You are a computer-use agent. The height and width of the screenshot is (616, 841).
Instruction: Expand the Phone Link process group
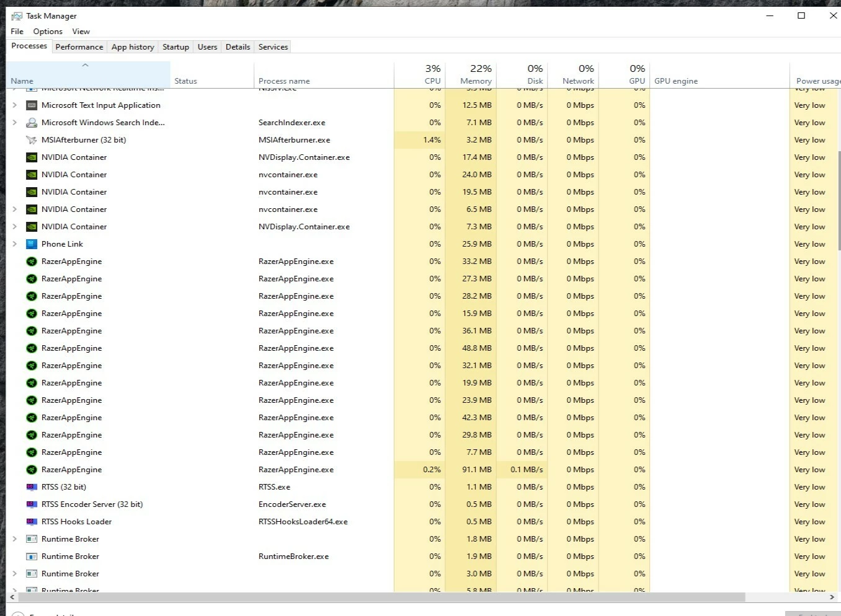click(x=14, y=244)
